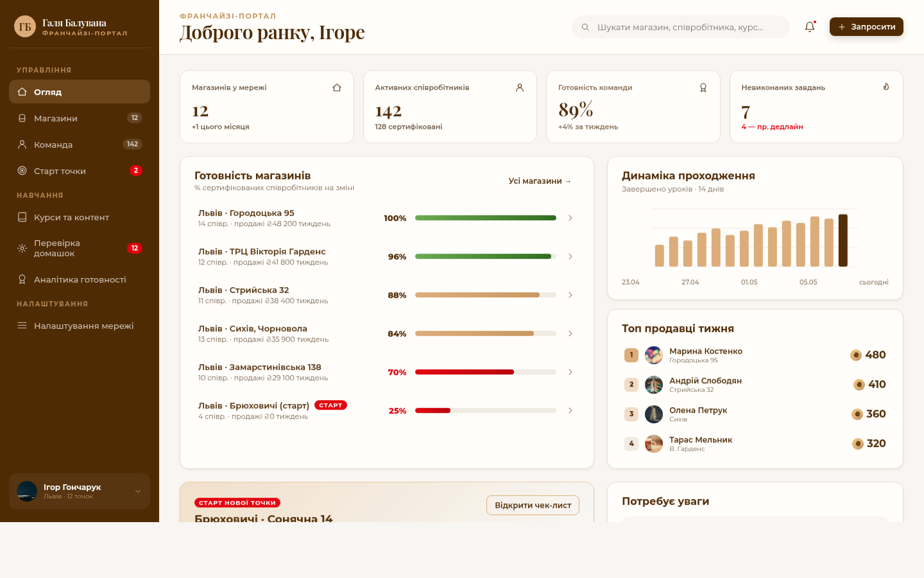924x578 pixels.
Task: Click the text "+1 цього місяця"
Action: pyautogui.click(x=221, y=127)
